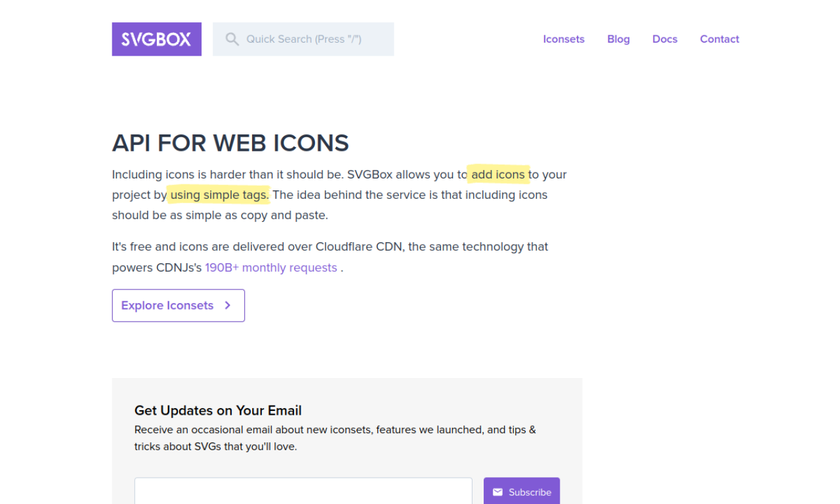Viewport: 840px width, 504px height.
Task: Click the chevron arrow inside Explore Iconsets
Action: 227,305
